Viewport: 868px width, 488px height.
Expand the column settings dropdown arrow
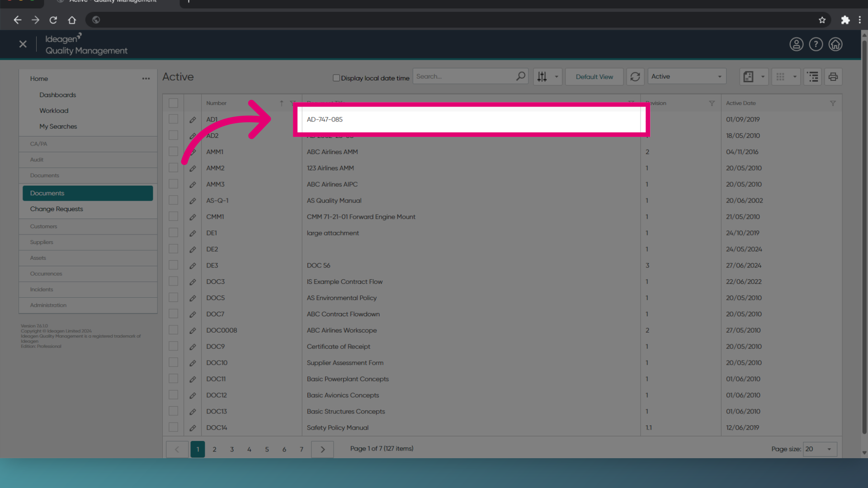point(557,77)
